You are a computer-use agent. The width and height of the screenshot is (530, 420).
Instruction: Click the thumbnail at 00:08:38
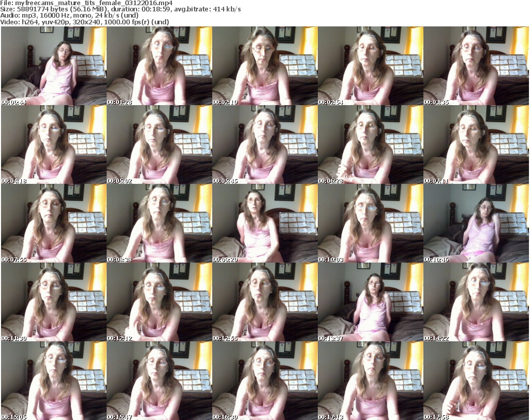[x=159, y=223]
